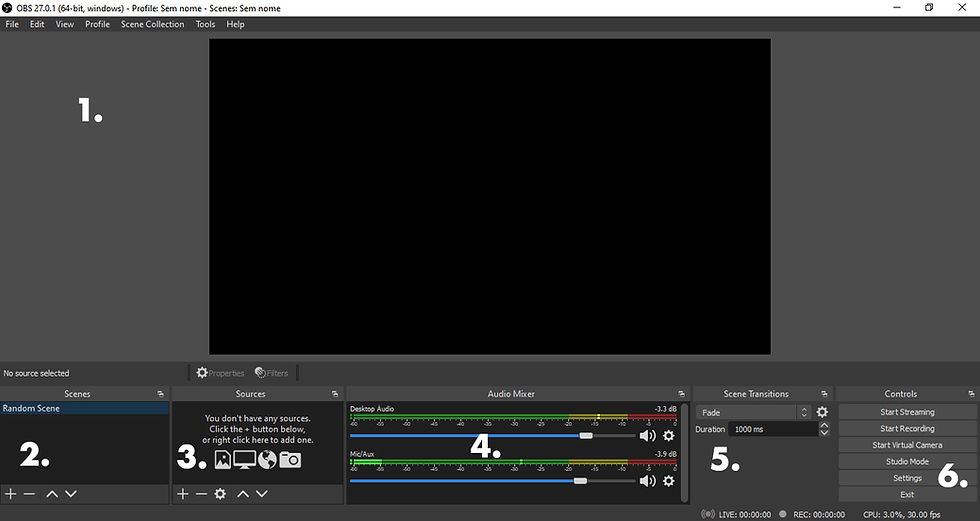This screenshot has width=980, height=521.
Task: Mute Mic/Aux speaker
Action: click(x=648, y=480)
